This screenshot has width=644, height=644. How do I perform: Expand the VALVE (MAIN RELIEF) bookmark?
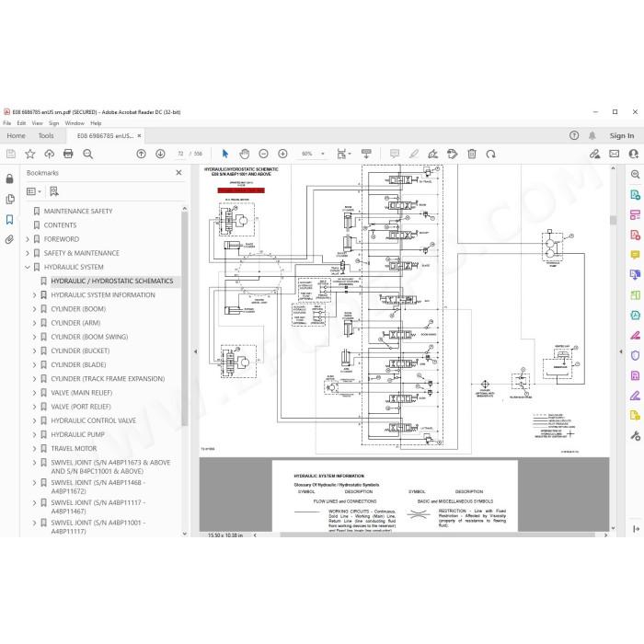(35, 393)
